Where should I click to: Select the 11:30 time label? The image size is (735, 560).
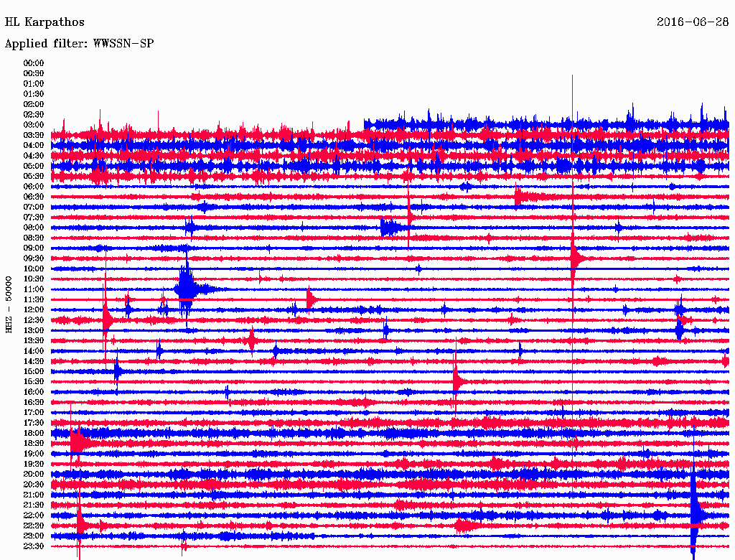[33, 299]
